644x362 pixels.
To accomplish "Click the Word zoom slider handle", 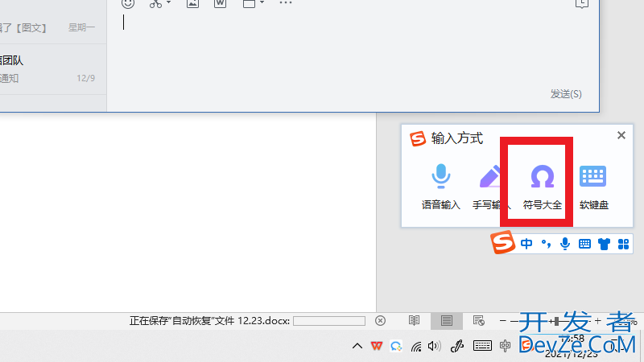I will [x=556, y=321].
